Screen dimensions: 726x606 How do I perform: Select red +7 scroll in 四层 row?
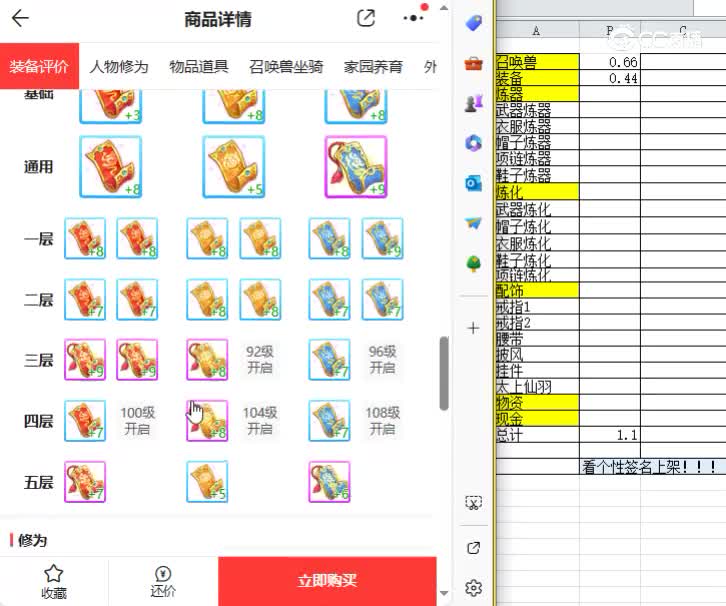click(x=85, y=421)
